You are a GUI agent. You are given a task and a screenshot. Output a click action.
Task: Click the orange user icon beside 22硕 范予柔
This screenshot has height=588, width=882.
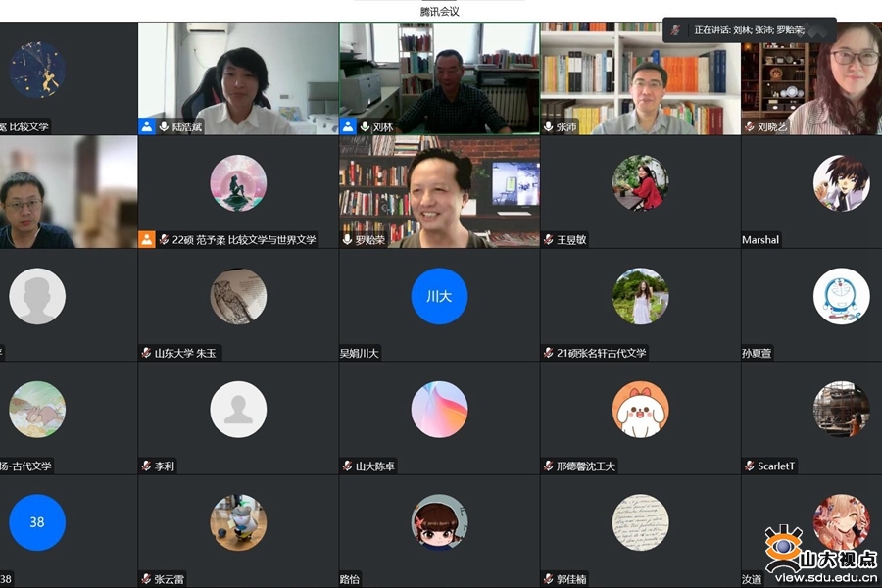147,240
